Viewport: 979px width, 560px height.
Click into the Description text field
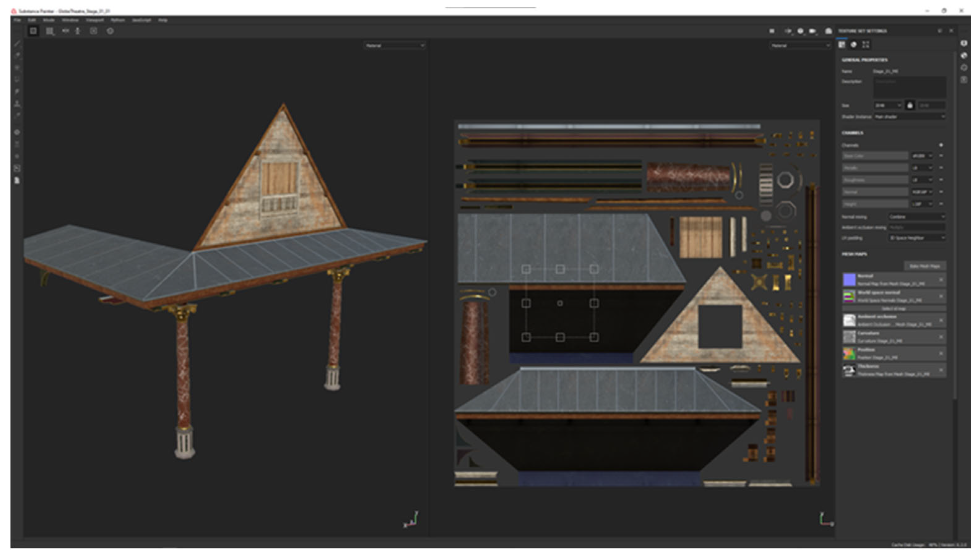pos(910,87)
